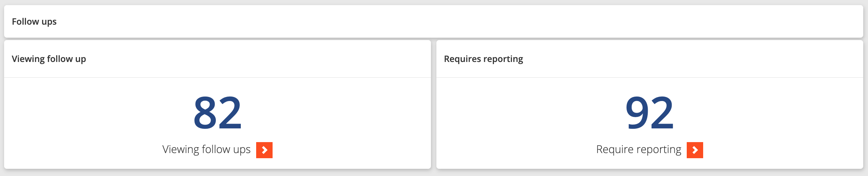The width and height of the screenshot is (868, 176).
Task: Click the Requires reporting card title
Action: [x=483, y=59]
